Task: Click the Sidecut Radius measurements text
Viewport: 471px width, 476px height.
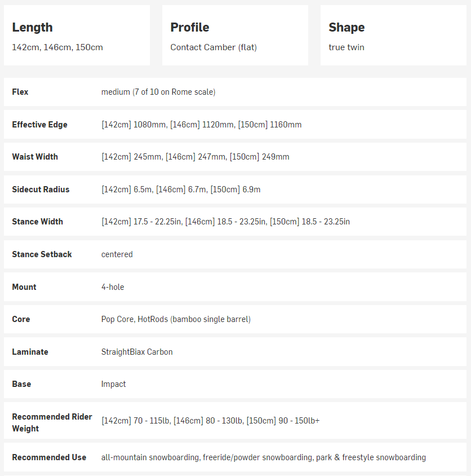Action: [x=181, y=189]
